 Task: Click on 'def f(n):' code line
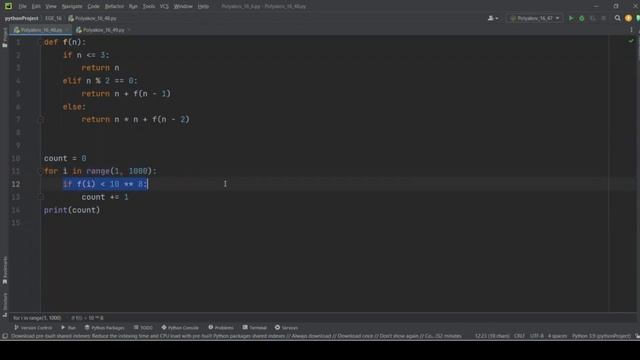point(65,42)
